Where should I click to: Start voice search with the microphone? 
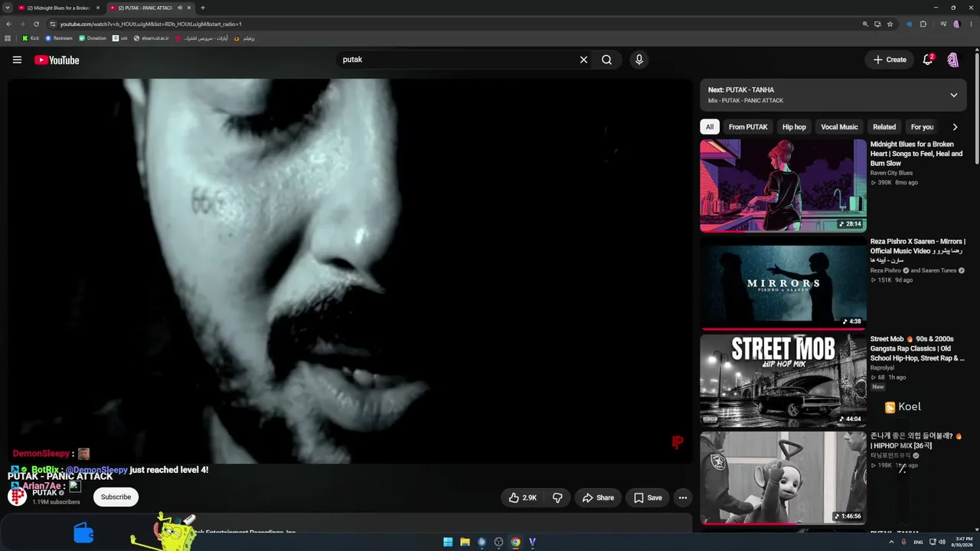point(639,60)
